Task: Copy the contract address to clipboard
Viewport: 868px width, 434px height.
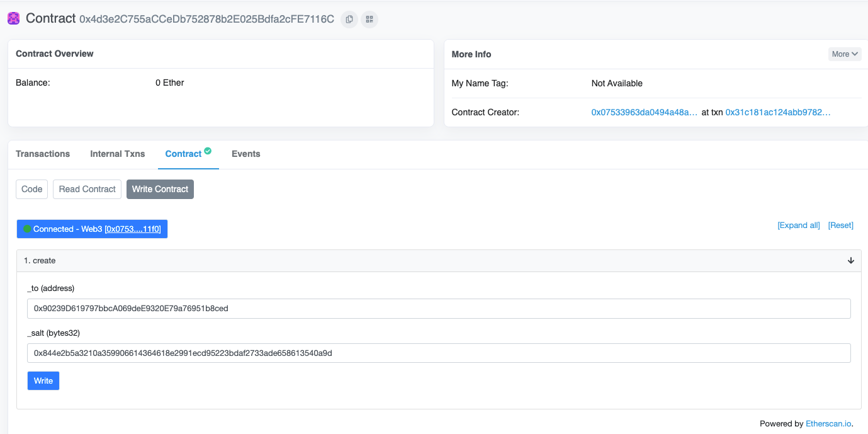Action: (x=349, y=20)
